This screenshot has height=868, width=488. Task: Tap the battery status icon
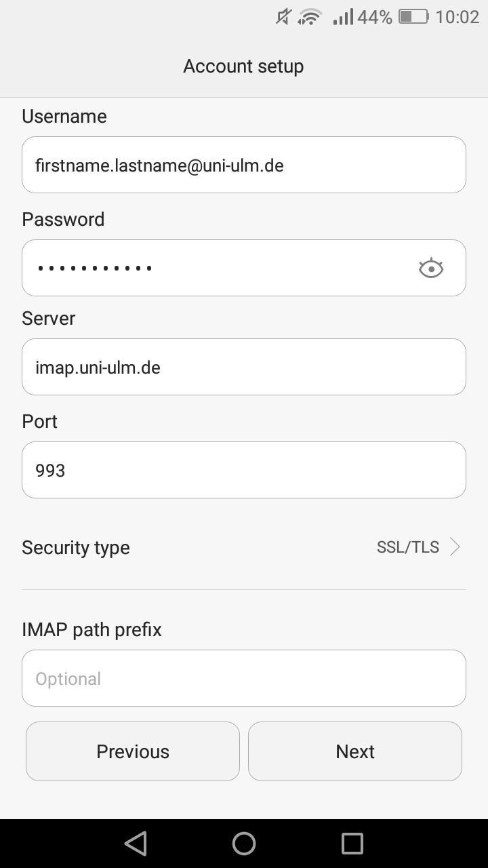(413, 17)
